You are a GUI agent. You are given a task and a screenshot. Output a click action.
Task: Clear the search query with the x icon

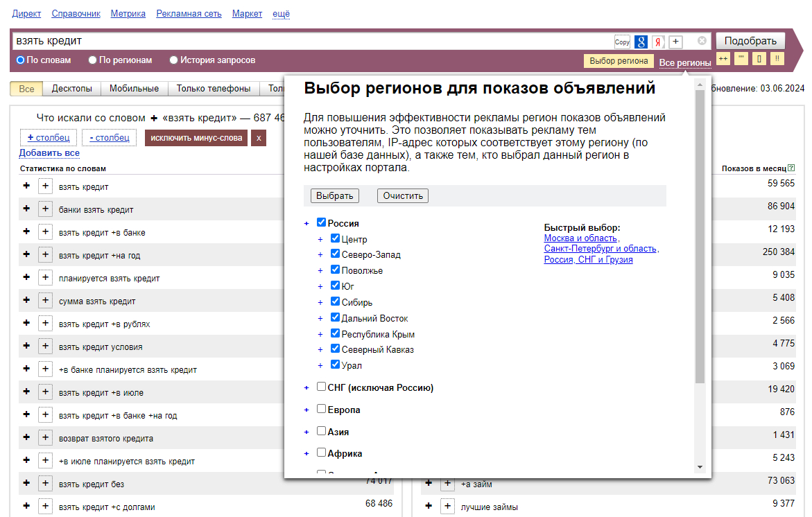(702, 40)
